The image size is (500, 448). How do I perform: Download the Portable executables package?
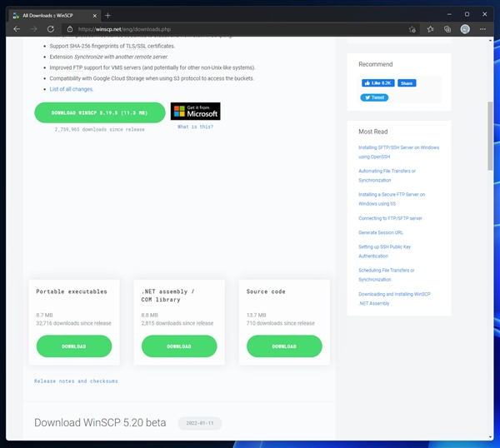[x=74, y=346]
